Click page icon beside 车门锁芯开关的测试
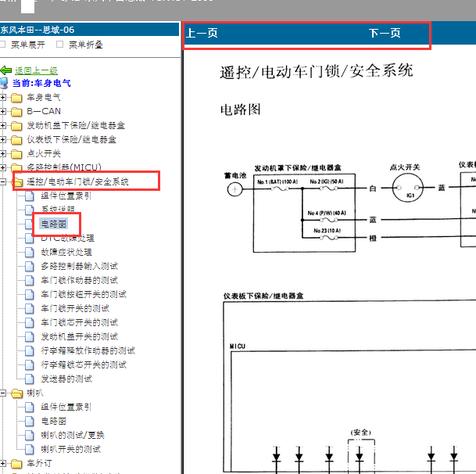Image resolution: width=476 pixels, height=474 pixels. click(x=30, y=322)
